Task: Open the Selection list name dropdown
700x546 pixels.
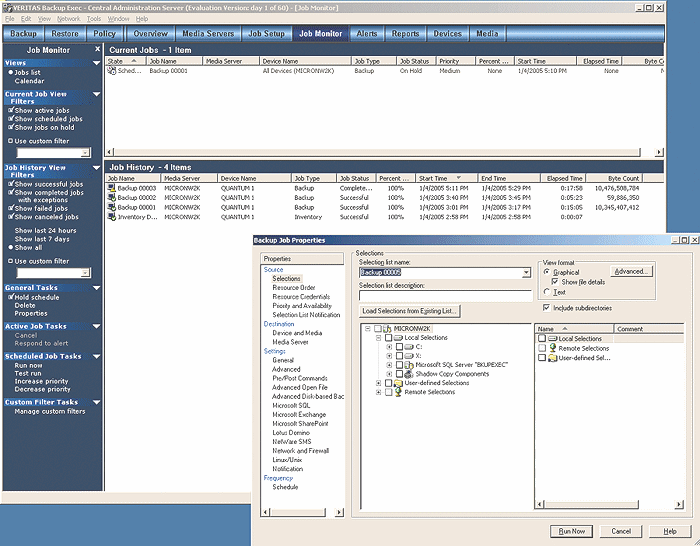Action: click(526, 272)
